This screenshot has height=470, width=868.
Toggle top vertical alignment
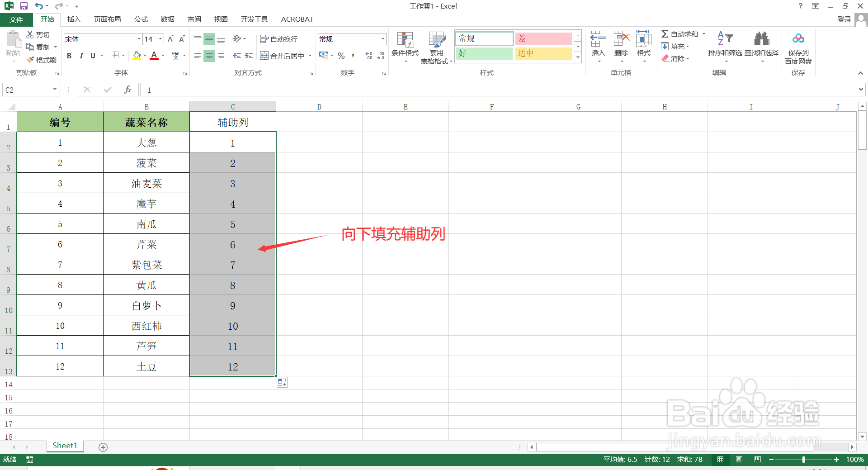(x=198, y=38)
